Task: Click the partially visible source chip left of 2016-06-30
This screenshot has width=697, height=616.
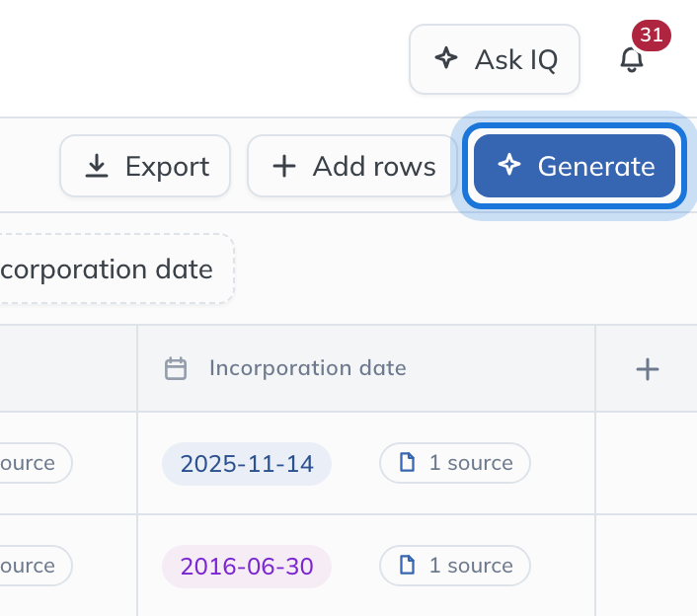Action: pyautogui.click(x=36, y=566)
